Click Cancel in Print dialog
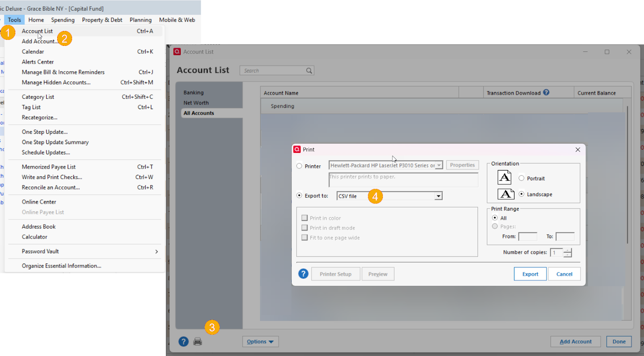644x356 pixels. coord(564,274)
